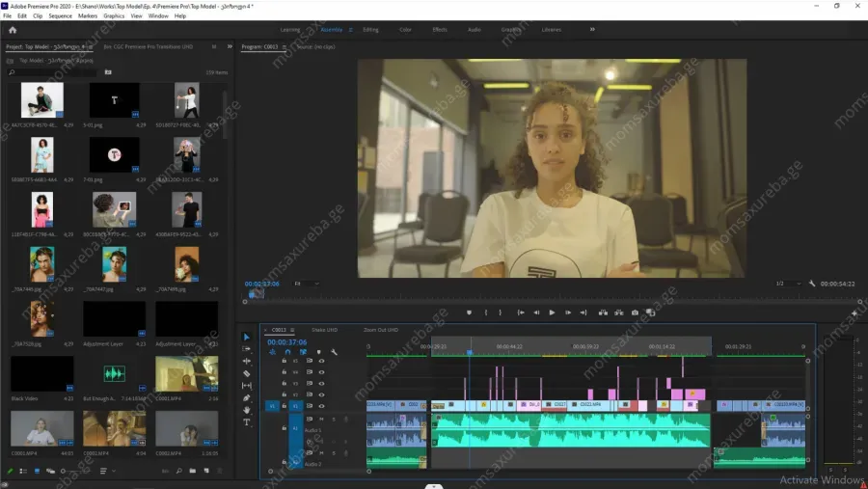Switch to the Editing workspace tab

(x=370, y=30)
